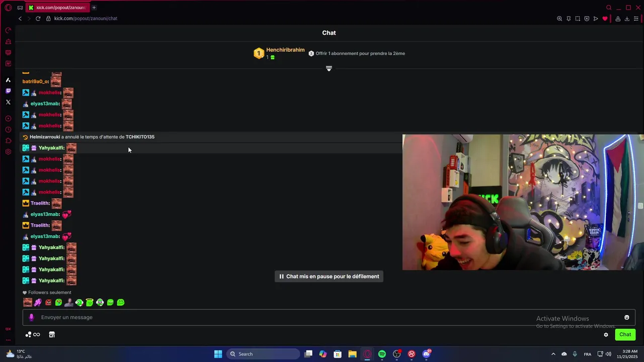Open Discord from the taskbar

click(427, 354)
